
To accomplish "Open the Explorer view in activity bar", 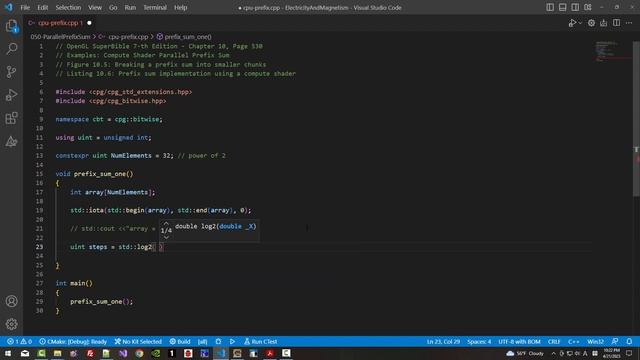I will [x=11, y=26].
